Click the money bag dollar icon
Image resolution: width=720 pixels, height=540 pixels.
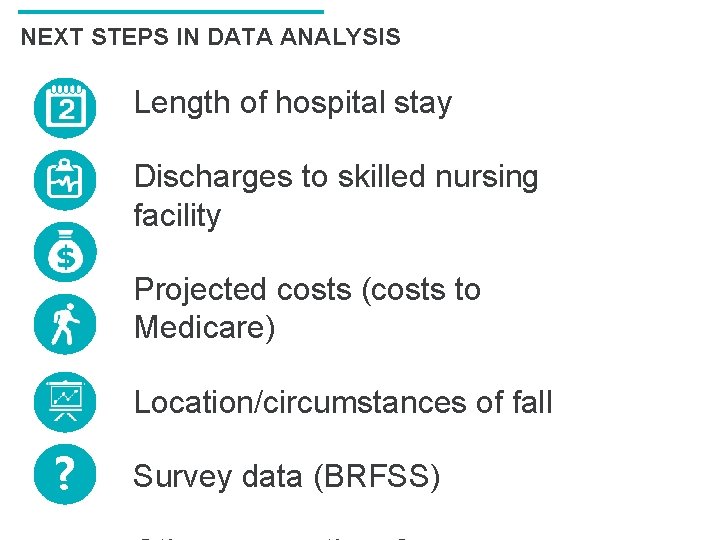65,252
